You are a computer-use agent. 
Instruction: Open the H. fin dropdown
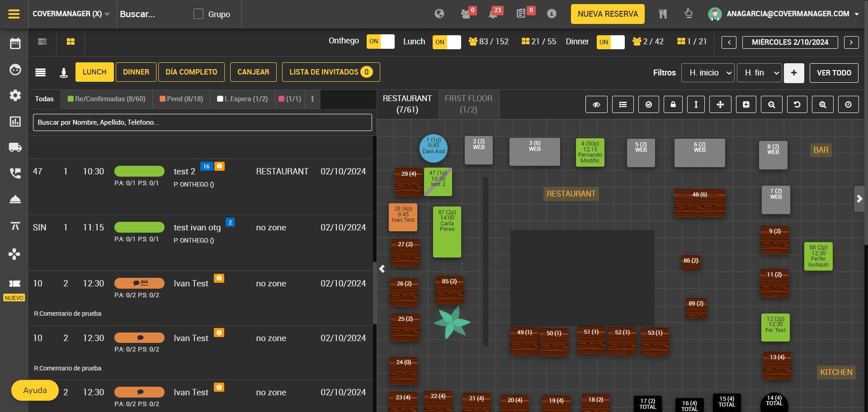[x=759, y=73]
